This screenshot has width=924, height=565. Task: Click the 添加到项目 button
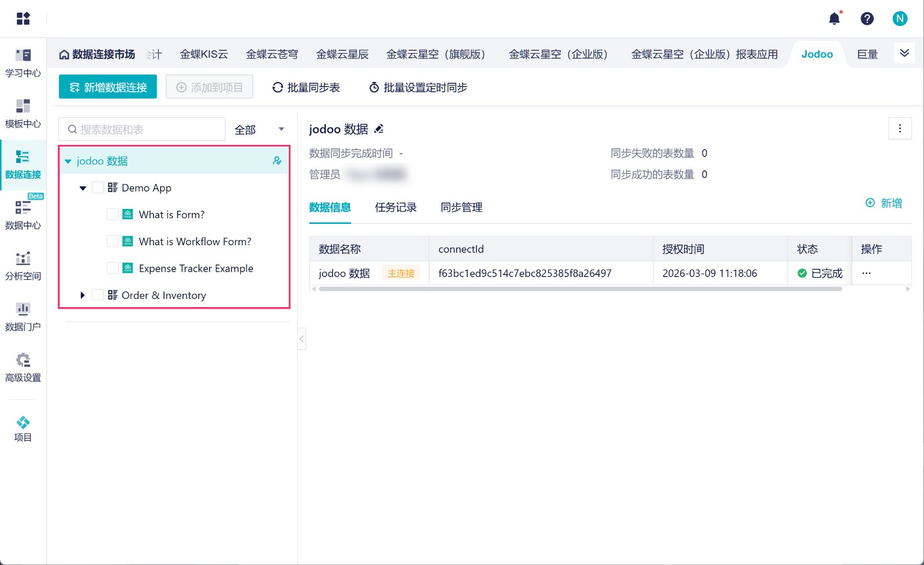pos(210,87)
